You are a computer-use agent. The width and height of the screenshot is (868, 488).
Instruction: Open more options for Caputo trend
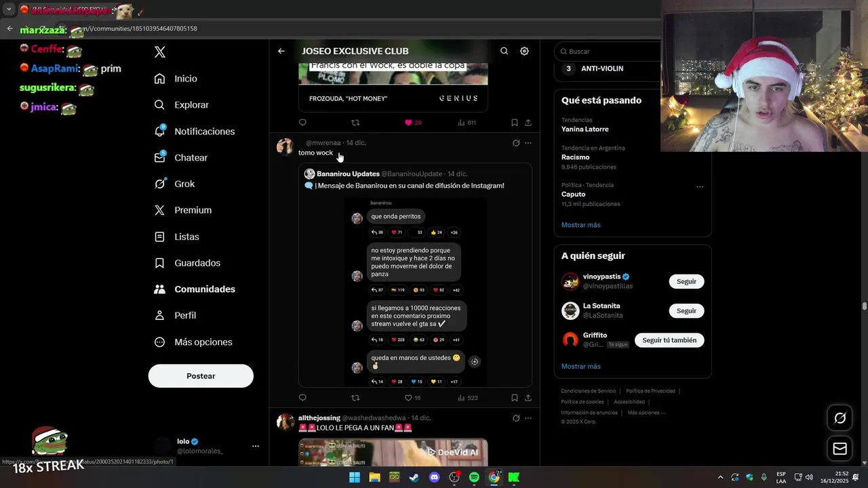point(700,187)
